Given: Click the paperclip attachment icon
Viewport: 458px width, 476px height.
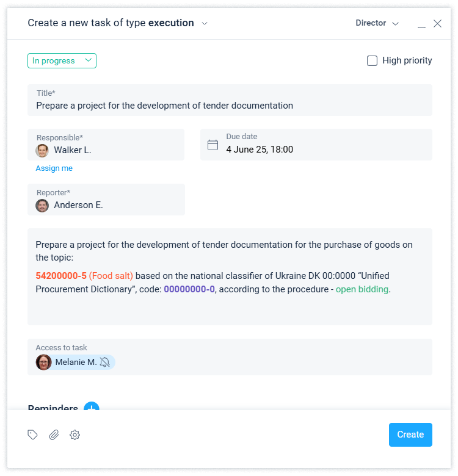Looking at the screenshot, I should coord(54,435).
